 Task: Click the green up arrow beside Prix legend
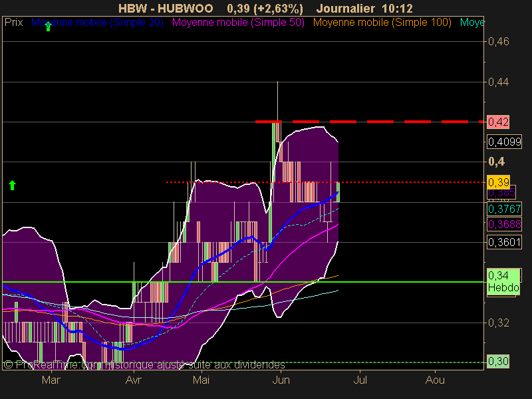pos(48,26)
